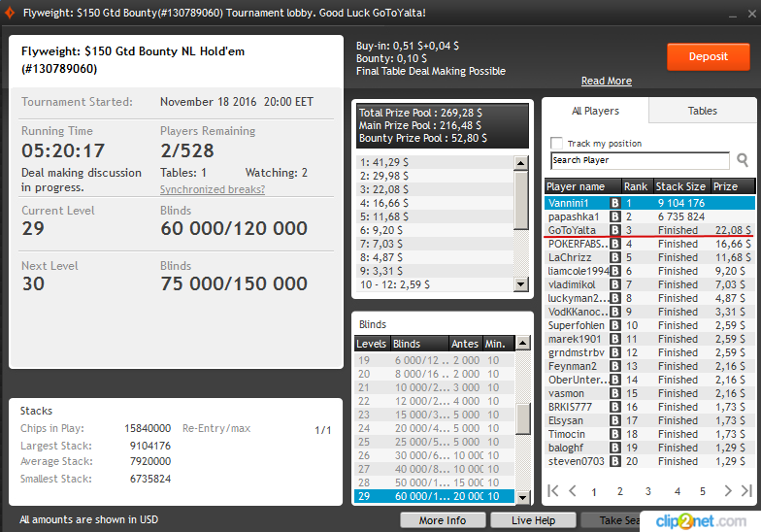
Task: Go to next page of players list
Action: pyautogui.click(x=727, y=491)
